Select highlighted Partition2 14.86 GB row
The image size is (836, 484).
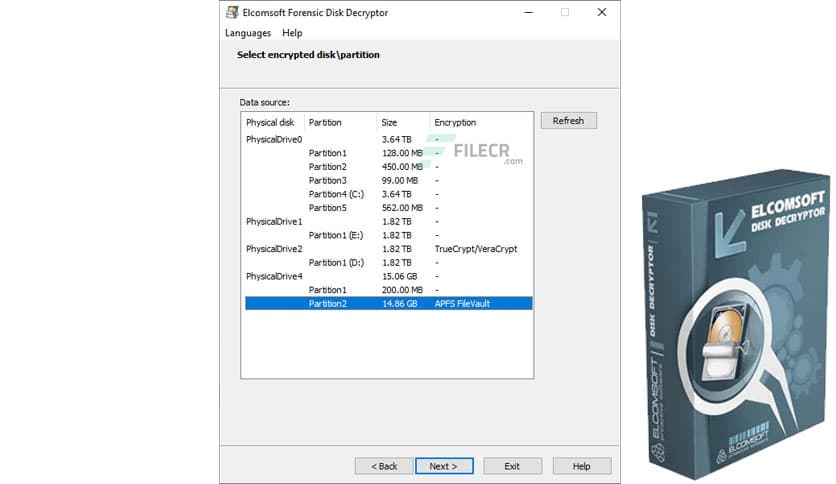point(389,303)
